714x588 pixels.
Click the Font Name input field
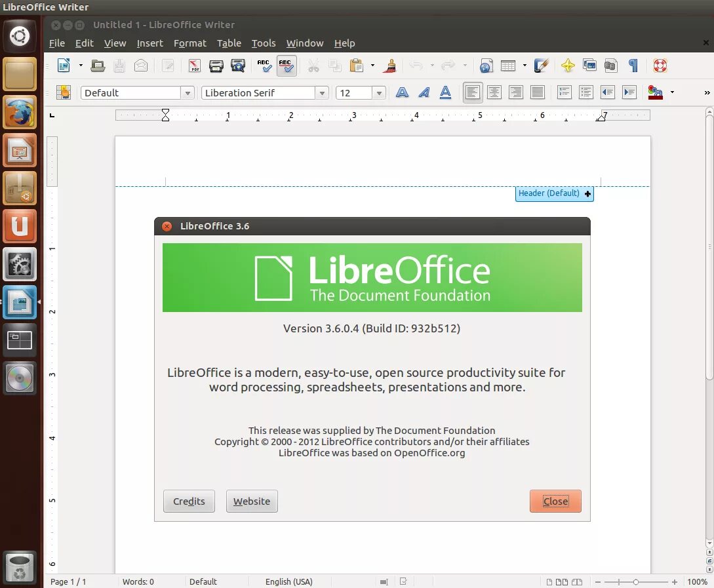pyautogui.click(x=258, y=93)
